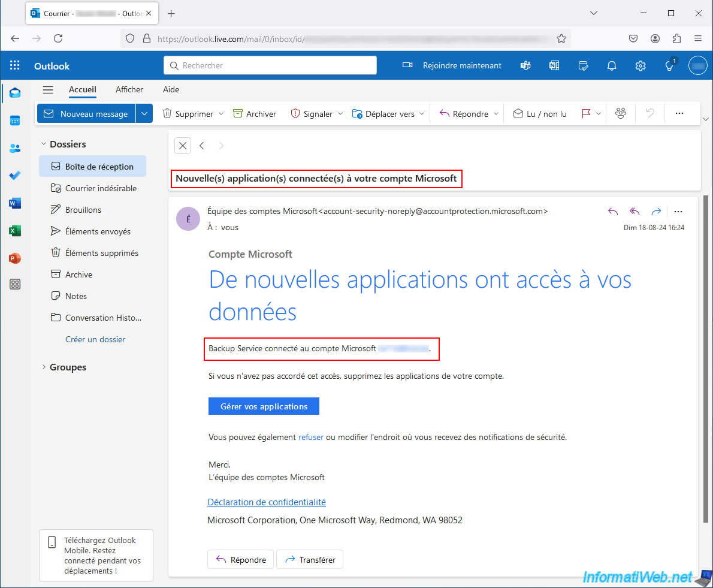Expand the ribbon chevron at right
Image resolution: width=713 pixels, height=588 pixels.
click(706, 119)
